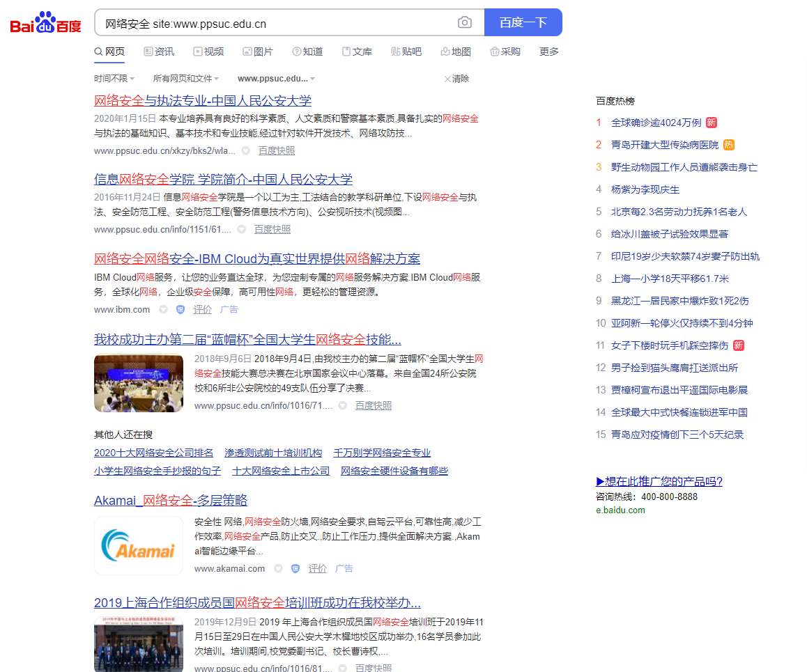The width and height of the screenshot is (807, 672).
Task: Select the 网页 tab
Action: [109, 52]
